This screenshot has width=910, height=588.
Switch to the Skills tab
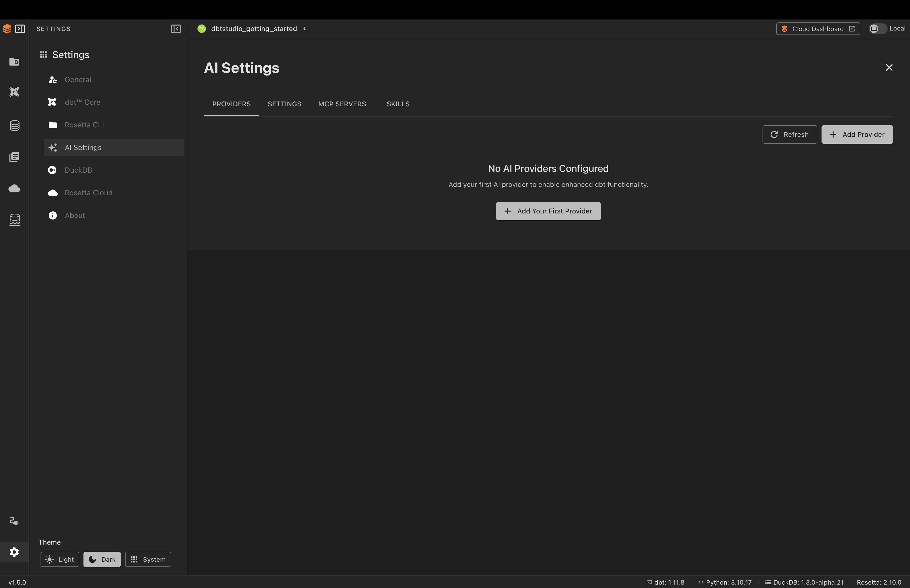398,104
